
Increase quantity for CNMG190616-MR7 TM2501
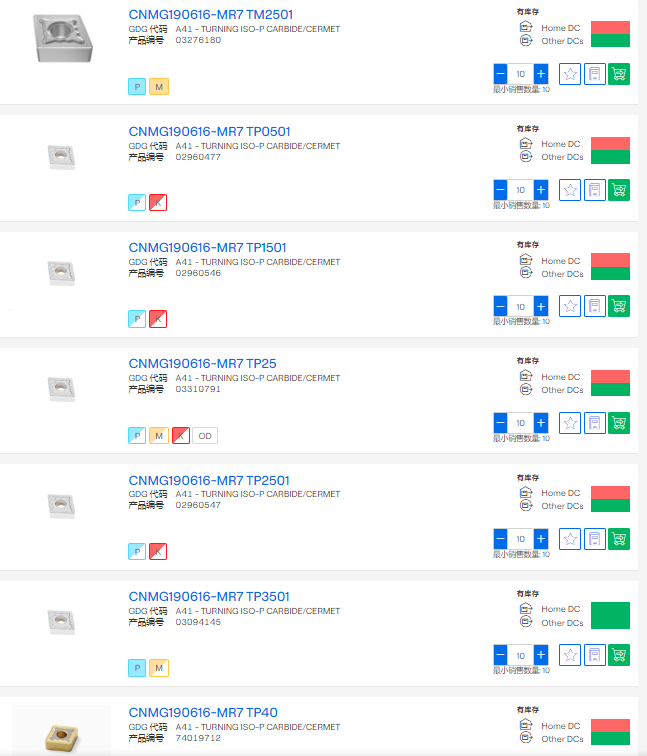[x=541, y=74]
